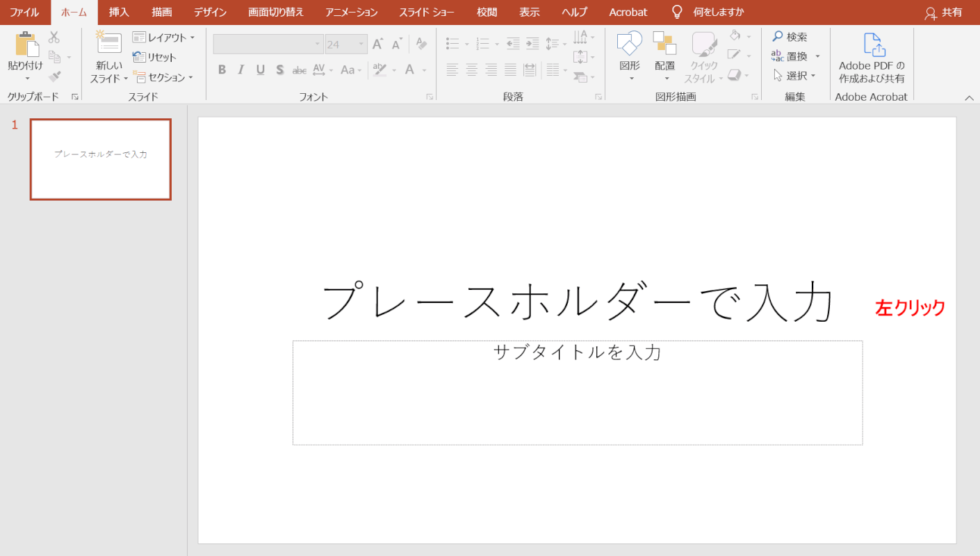Viewport: 980px width, 556px height.
Task: Open the font size box showing 24
Action: (x=346, y=44)
